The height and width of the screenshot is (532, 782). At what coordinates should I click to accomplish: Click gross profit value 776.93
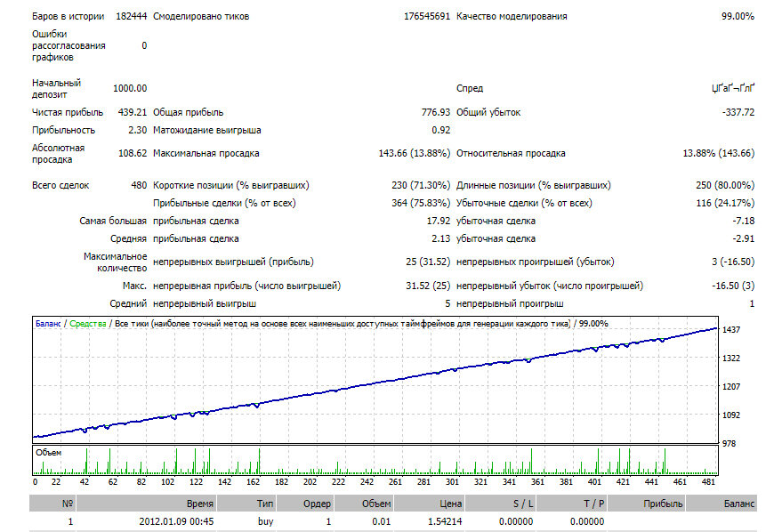(x=435, y=112)
